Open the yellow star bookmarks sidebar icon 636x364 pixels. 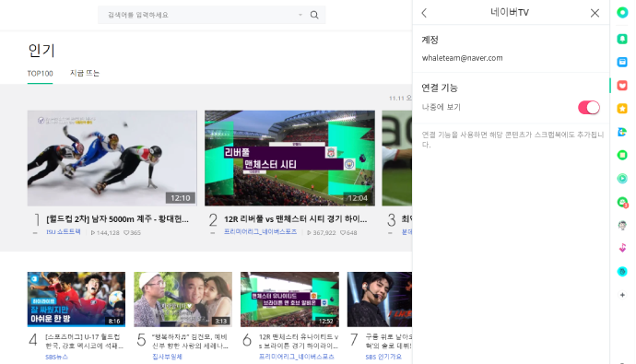(622, 108)
